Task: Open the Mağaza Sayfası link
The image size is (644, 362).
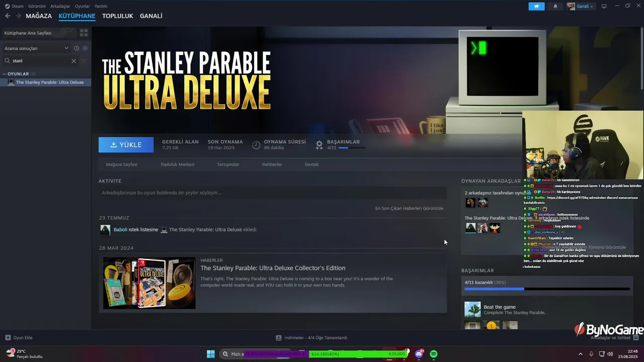Action: [x=122, y=164]
